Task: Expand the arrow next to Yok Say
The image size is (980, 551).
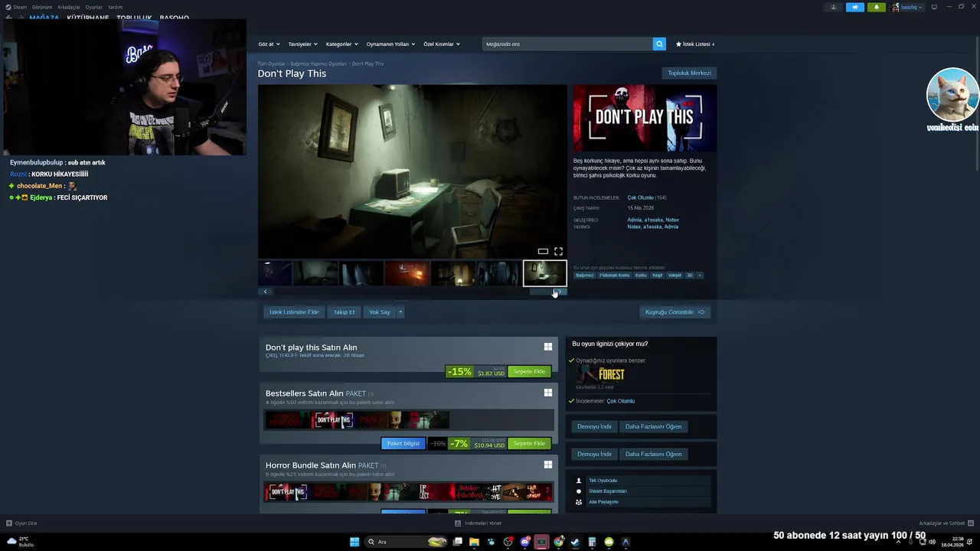Action: pyautogui.click(x=400, y=312)
